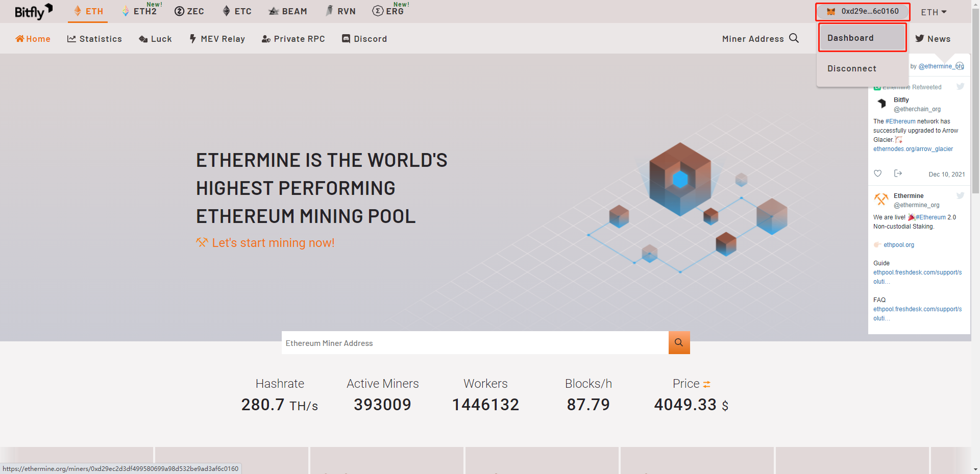Click the #Ethereum hashtag in the Ethermine tweet
Viewport: 980px width, 474px height.
[930, 217]
